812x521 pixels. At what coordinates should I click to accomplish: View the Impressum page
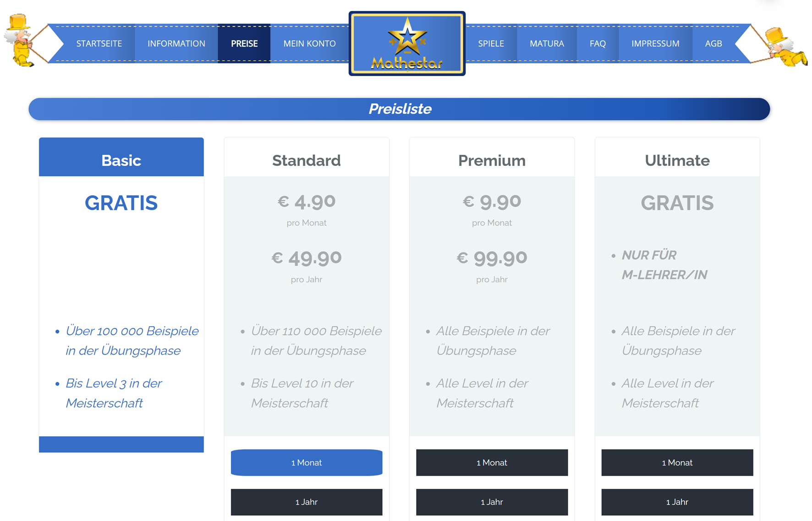click(655, 44)
